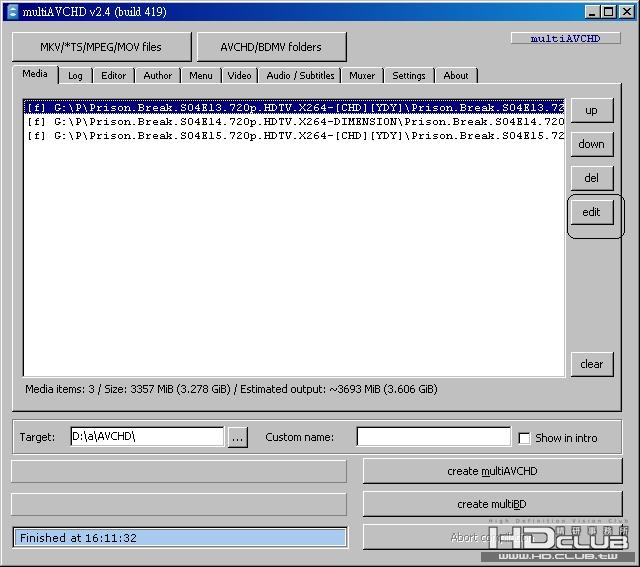Go to the Menu tab

[201, 76]
